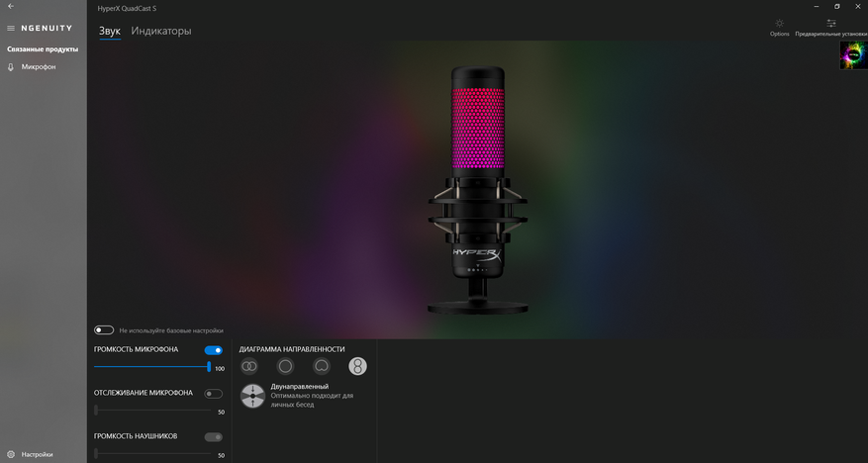Select Микрофон in the sidebar
The height and width of the screenshot is (463, 868).
pyautogui.click(x=39, y=67)
